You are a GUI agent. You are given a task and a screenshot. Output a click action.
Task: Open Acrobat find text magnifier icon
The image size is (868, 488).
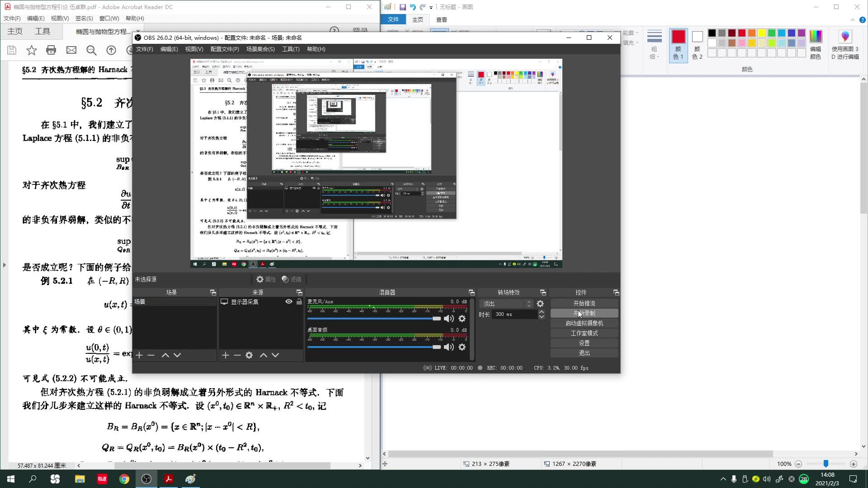pyautogui.click(x=91, y=50)
